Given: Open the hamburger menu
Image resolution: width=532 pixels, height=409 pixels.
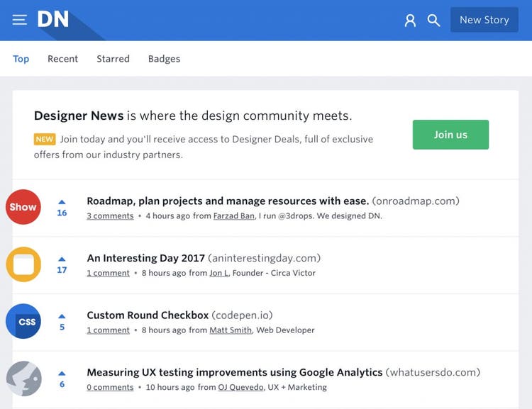Looking at the screenshot, I should pos(20,20).
